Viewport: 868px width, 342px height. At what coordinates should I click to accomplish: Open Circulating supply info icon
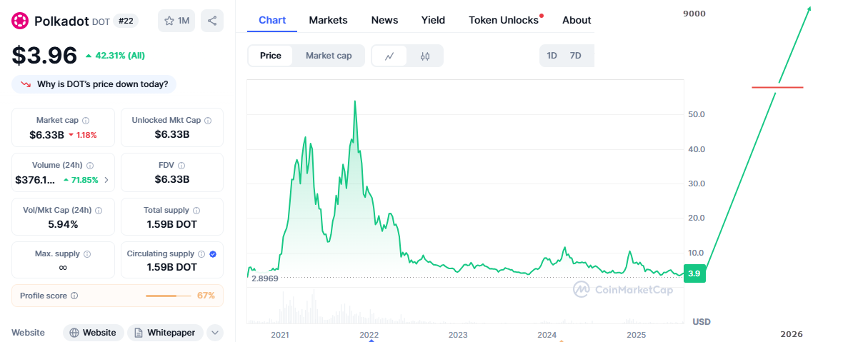[x=201, y=254]
